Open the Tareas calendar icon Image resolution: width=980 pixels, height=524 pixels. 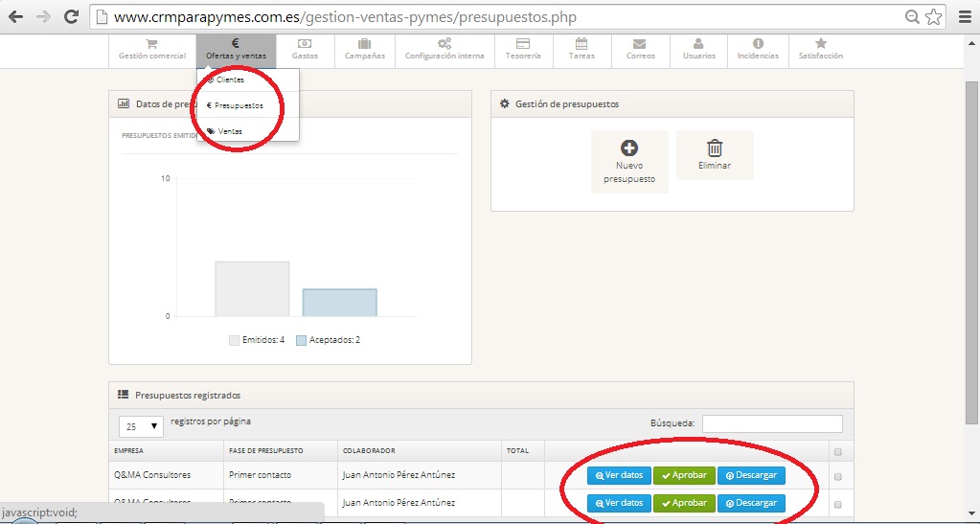[581, 44]
